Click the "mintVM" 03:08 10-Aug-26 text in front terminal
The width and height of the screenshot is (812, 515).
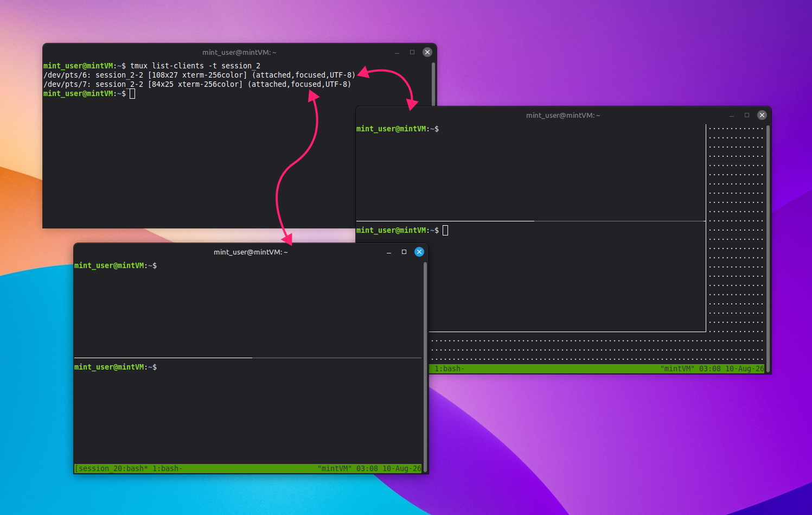click(x=369, y=468)
